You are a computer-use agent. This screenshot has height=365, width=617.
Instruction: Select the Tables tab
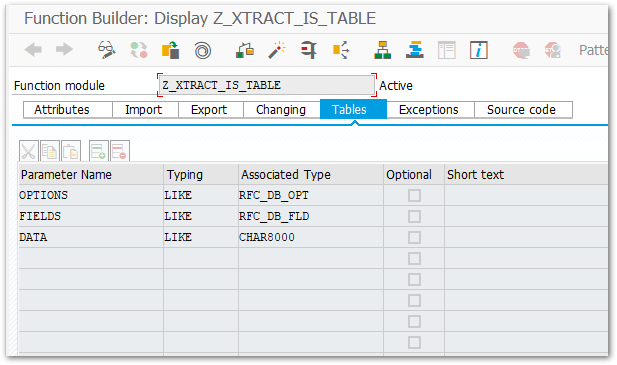click(353, 109)
